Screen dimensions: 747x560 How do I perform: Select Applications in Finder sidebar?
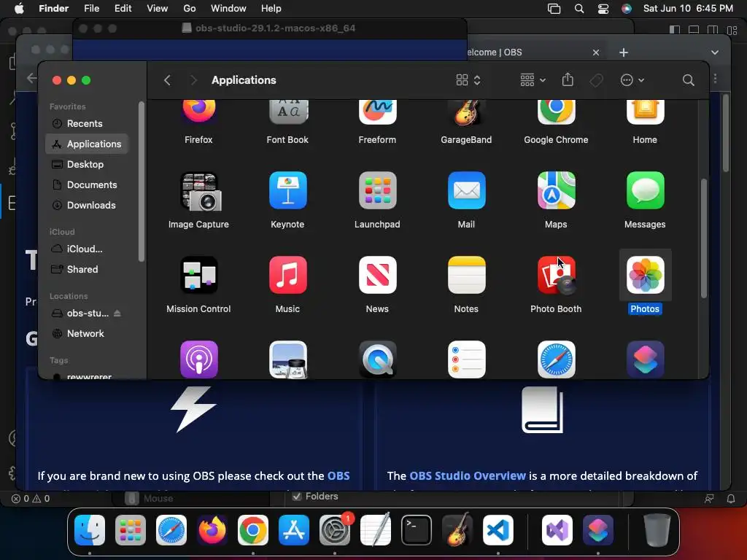[87, 144]
